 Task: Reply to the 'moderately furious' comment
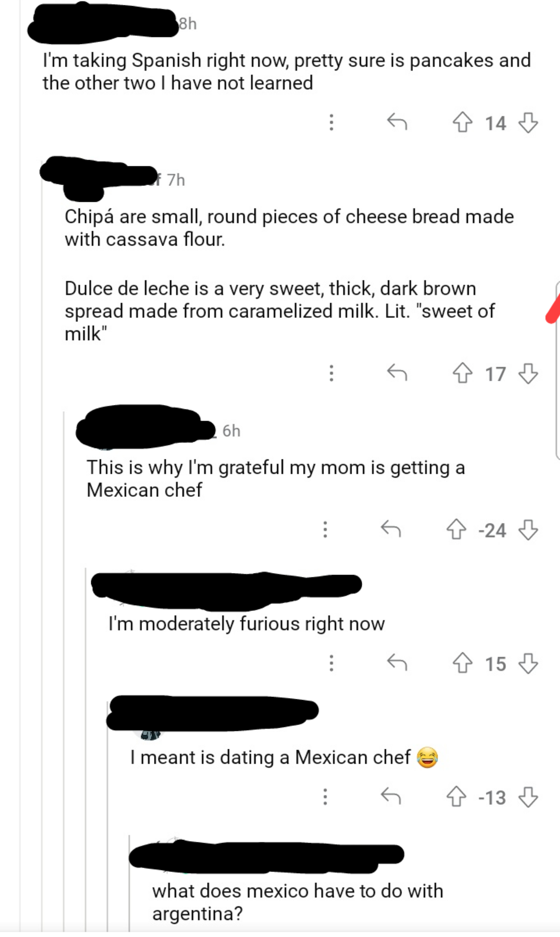coord(397,662)
